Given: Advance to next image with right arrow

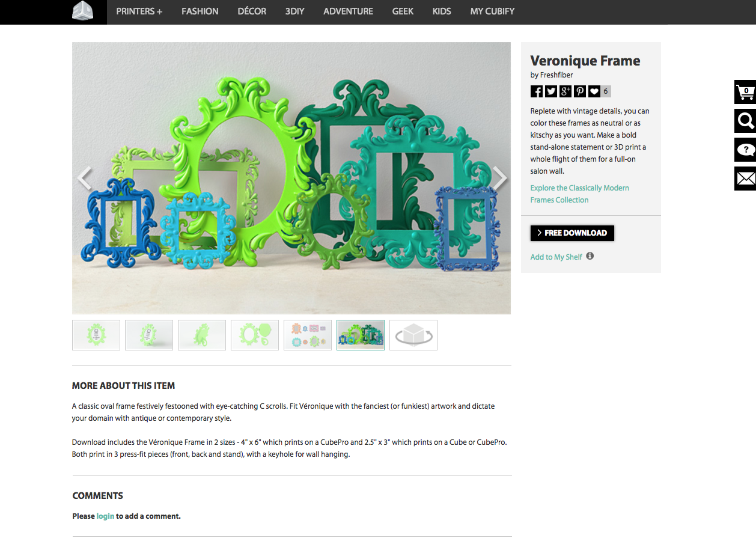Looking at the screenshot, I should click(x=499, y=178).
